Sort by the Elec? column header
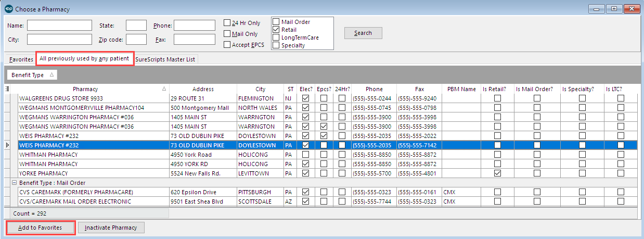The height and width of the screenshot is (239, 644). pos(306,89)
